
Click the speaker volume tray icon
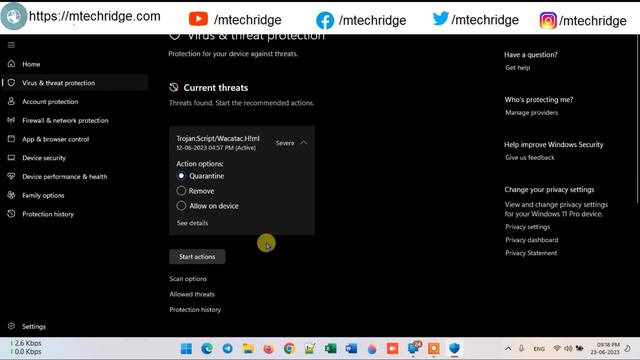pos(568,349)
